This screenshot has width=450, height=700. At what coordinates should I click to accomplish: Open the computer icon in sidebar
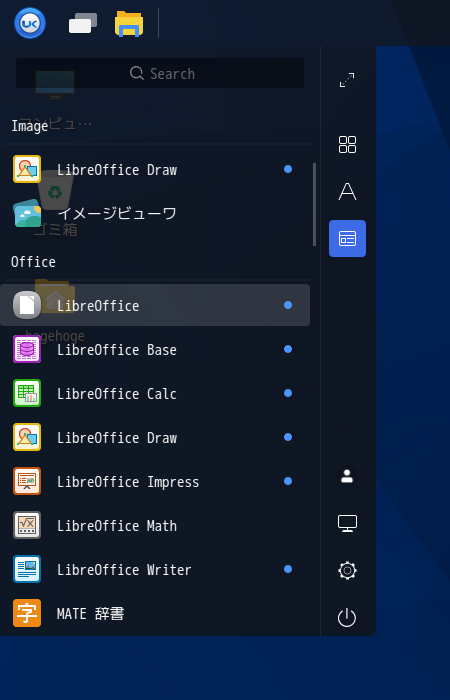pos(347,523)
